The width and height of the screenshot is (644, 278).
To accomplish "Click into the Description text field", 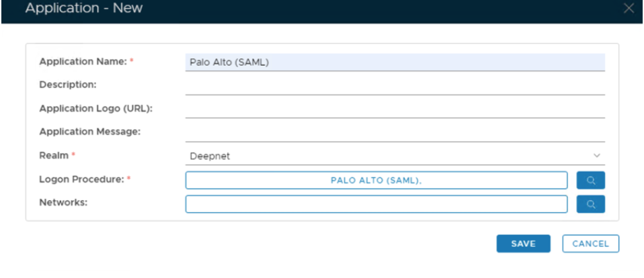I will click(395, 85).
